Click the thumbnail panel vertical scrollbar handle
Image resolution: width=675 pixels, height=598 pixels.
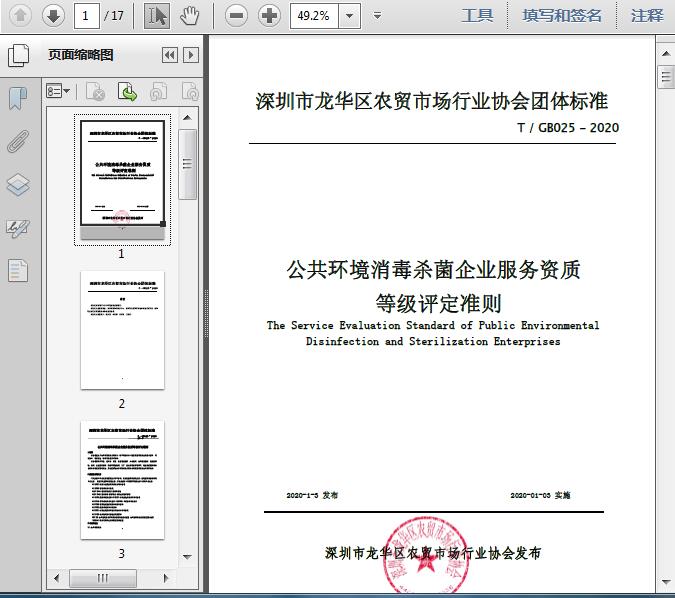[187, 164]
